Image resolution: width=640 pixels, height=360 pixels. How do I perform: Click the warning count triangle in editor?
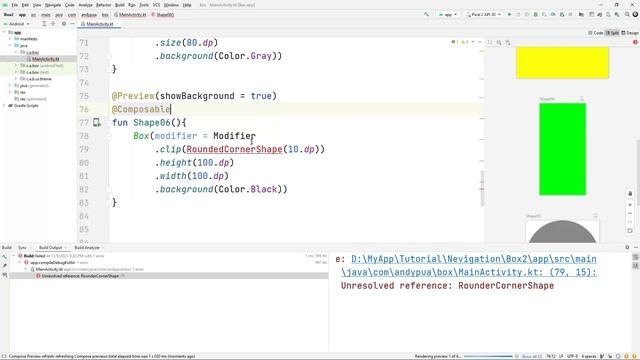[465, 42]
